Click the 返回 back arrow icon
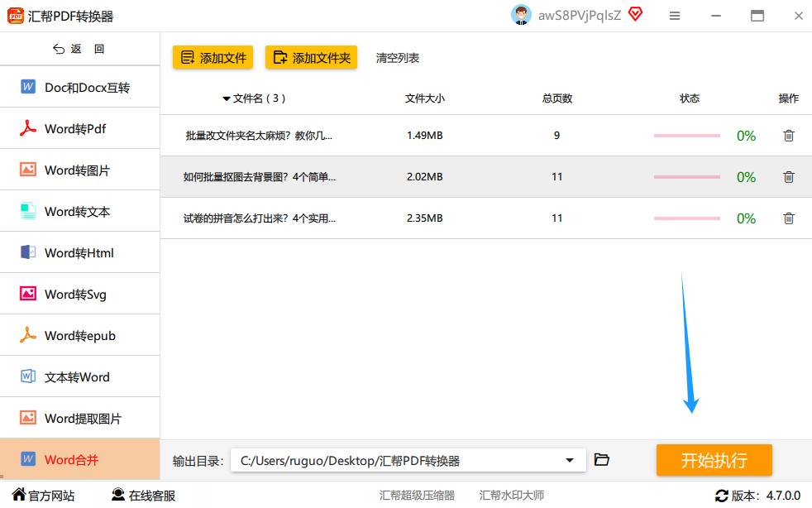812x508 pixels. coord(59,49)
